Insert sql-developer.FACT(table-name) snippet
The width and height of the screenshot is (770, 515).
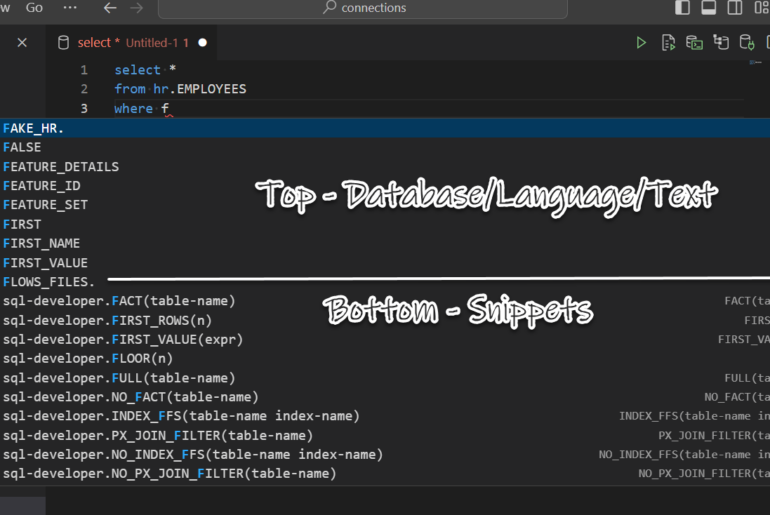click(385, 301)
